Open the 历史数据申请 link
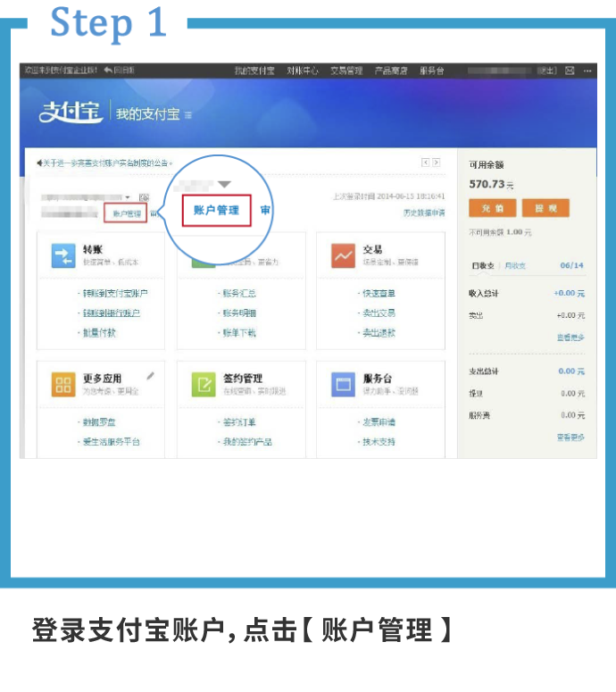The width and height of the screenshot is (616, 692). (424, 213)
